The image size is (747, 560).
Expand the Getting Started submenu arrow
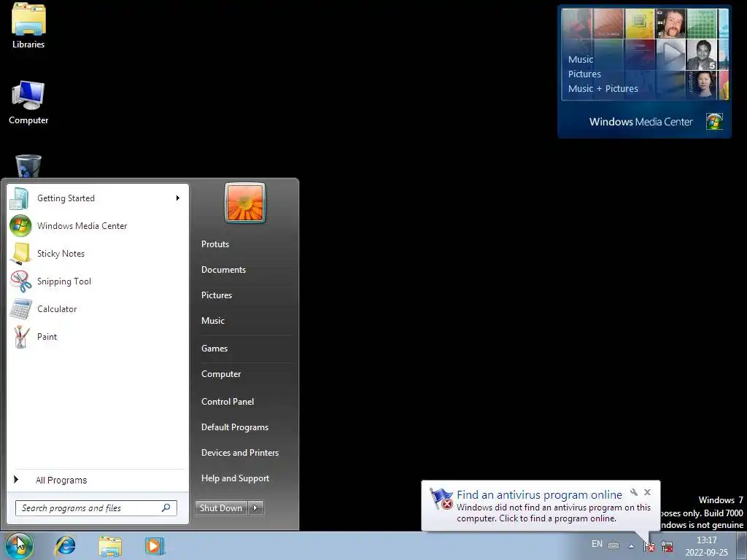(178, 198)
